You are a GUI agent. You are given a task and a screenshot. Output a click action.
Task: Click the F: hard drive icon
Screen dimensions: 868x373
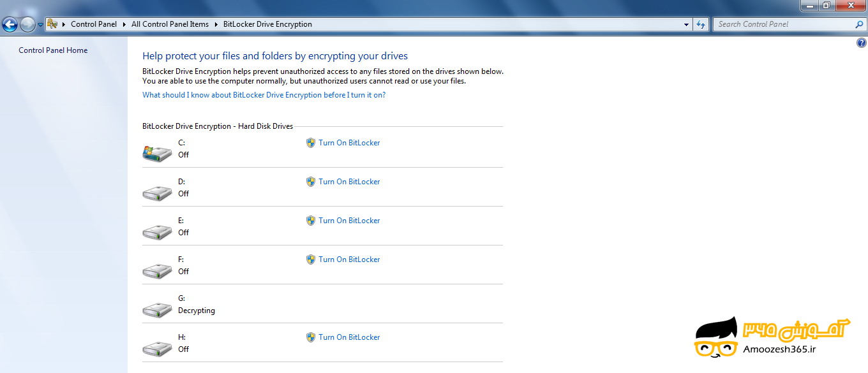click(x=157, y=271)
